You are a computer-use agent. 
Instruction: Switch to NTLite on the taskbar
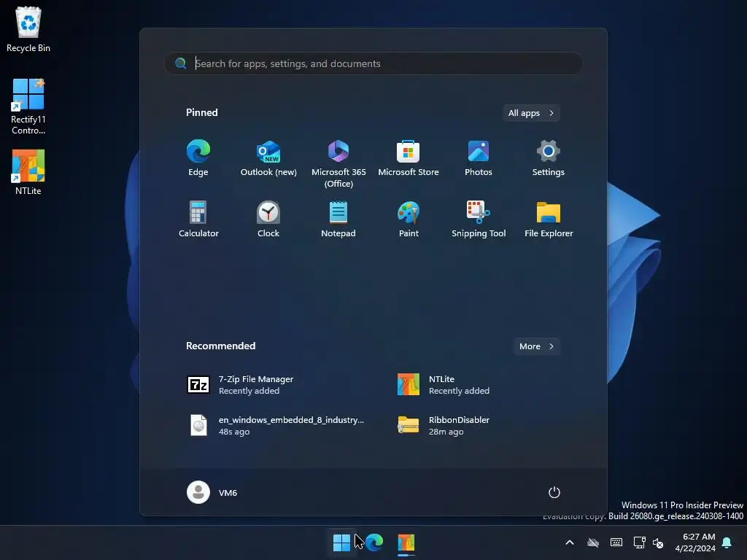click(406, 542)
